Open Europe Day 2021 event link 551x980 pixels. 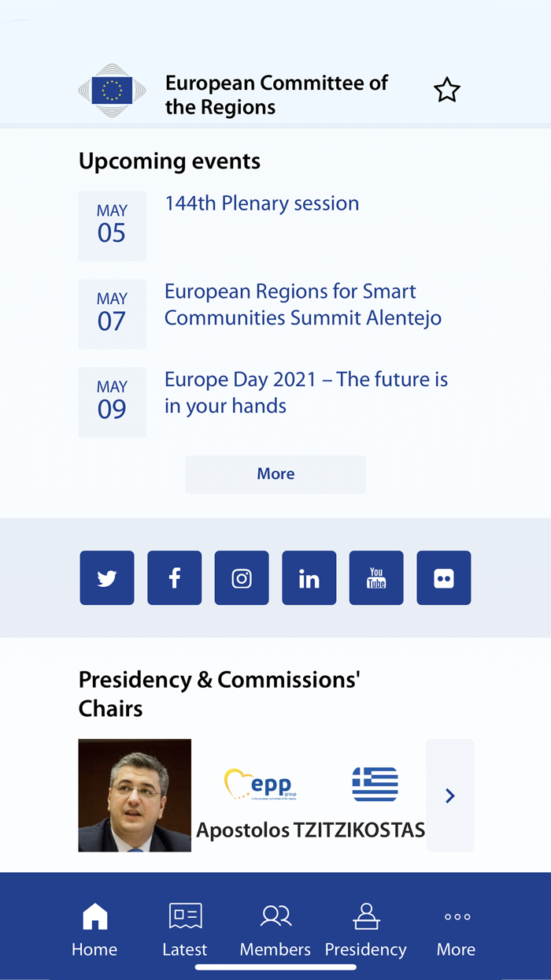click(305, 392)
